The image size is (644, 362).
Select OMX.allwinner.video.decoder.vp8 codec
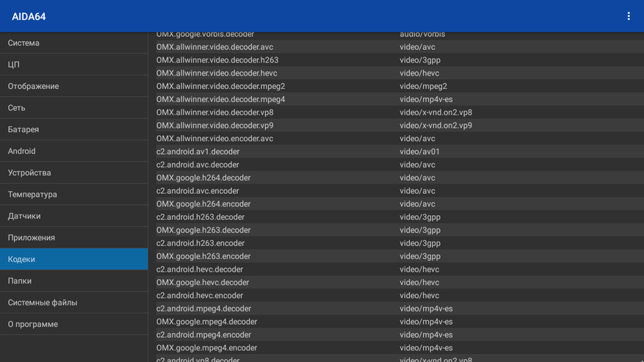coord(400,112)
